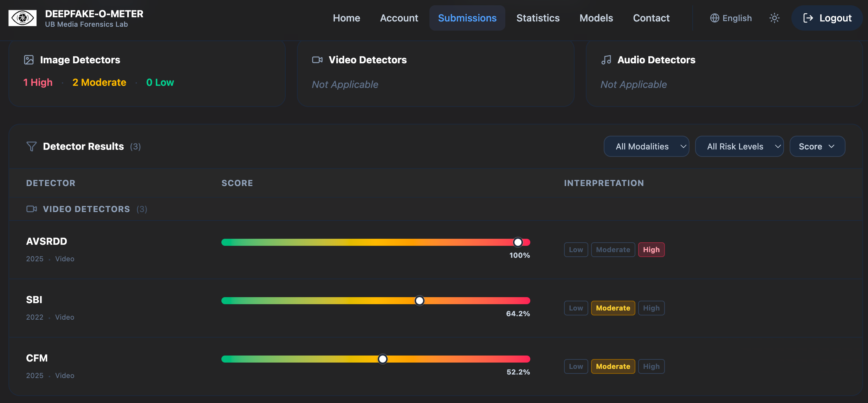Open the All Risk Levels dropdown
This screenshot has height=403, width=868.
[x=739, y=146]
